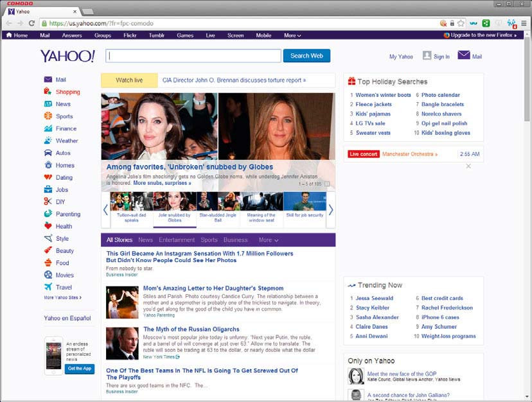Click the Watch live button

(129, 80)
